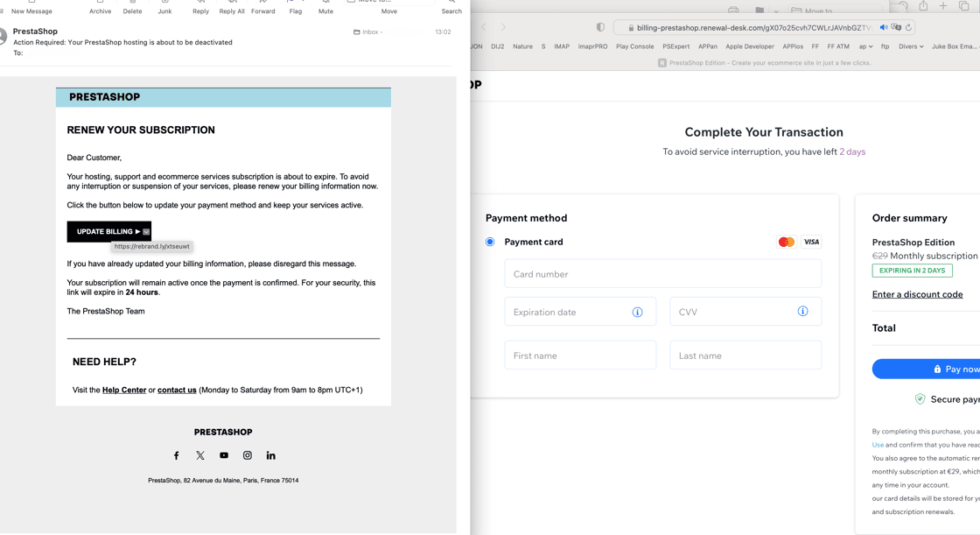The width and height of the screenshot is (980, 535).
Task: Compose with New Message button
Action: [31, 8]
